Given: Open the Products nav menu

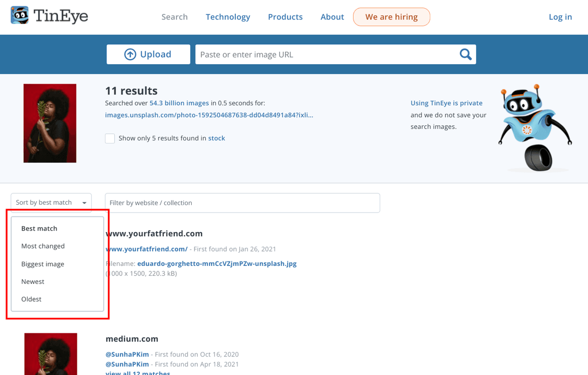Looking at the screenshot, I should (285, 17).
